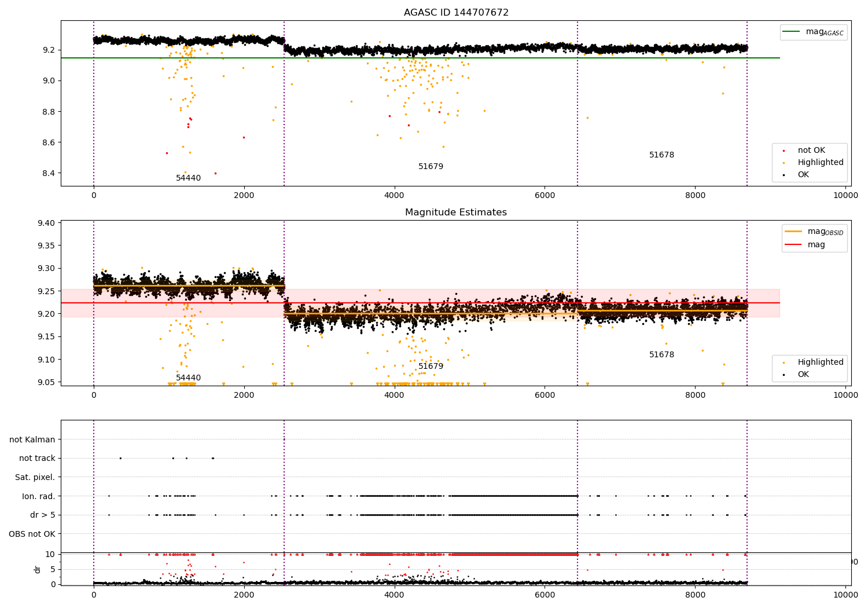The image size is (868, 608).
Task: Click the 5 tick on the dr axis
Action: click(x=53, y=569)
